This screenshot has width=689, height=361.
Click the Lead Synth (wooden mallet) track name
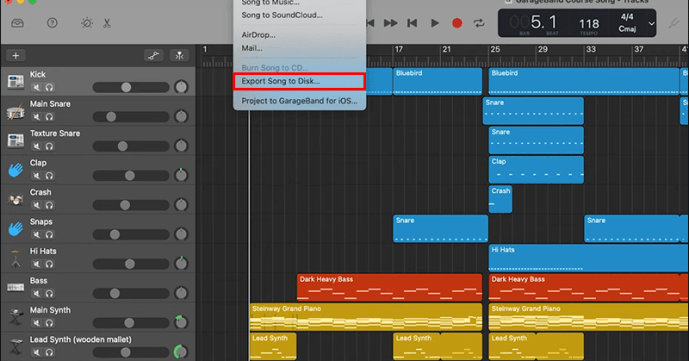tap(80, 339)
